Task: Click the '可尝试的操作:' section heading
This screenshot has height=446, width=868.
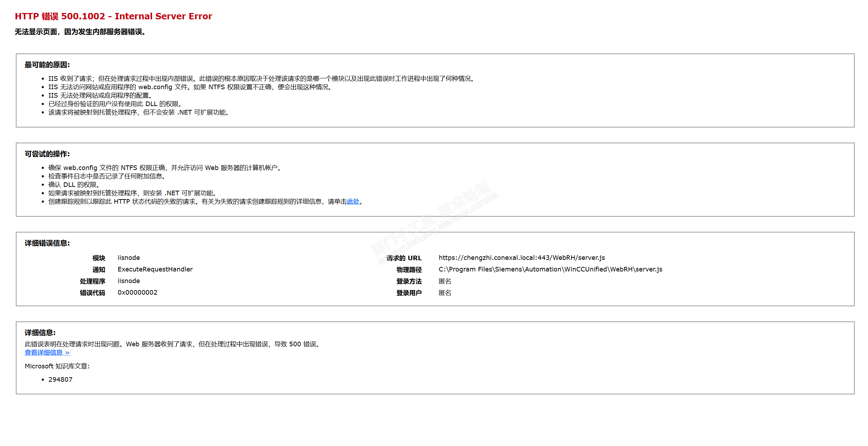Action: [47, 154]
